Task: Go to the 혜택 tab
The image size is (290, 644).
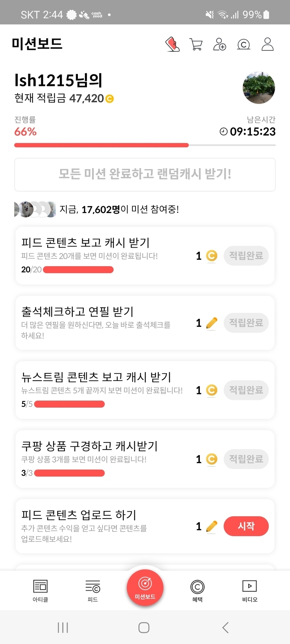Action: pos(197,590)
